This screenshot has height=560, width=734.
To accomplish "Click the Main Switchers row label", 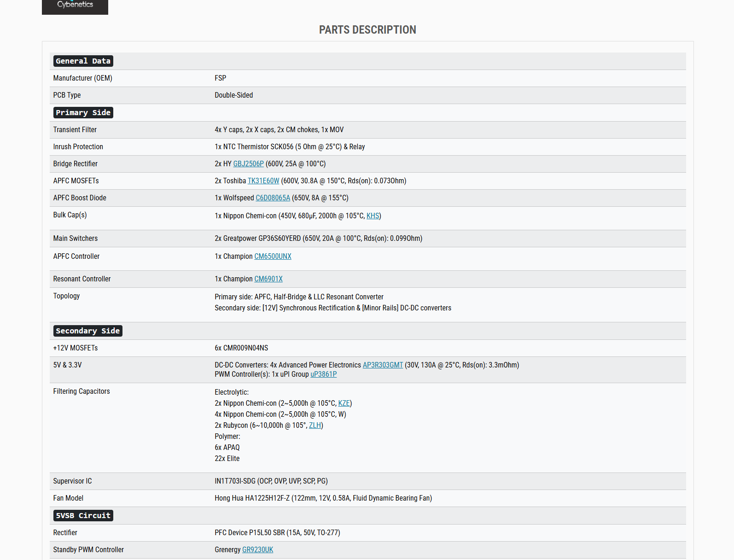I will pyautogui.click(x=75, y=239).
